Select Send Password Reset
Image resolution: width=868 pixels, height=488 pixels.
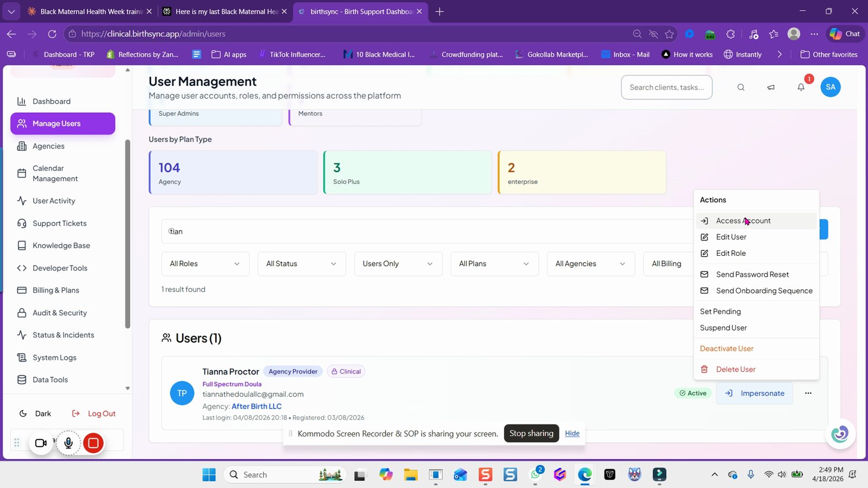click(756, 275)
